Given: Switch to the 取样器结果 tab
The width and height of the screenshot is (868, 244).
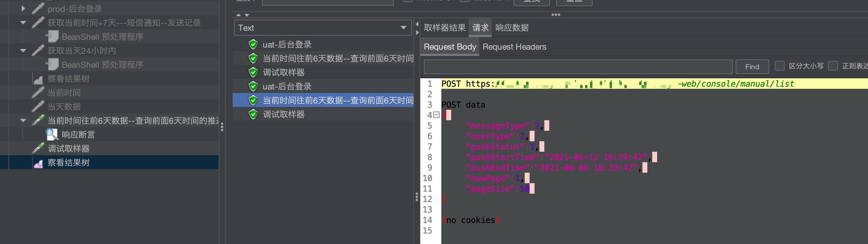Looking at the screenshot, I should tap(445, 28).
